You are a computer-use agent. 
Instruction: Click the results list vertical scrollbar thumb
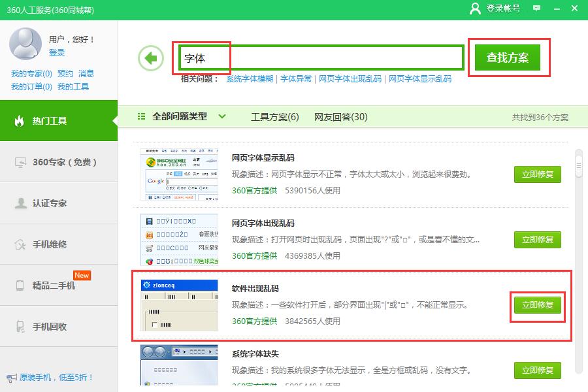point(579,165)
